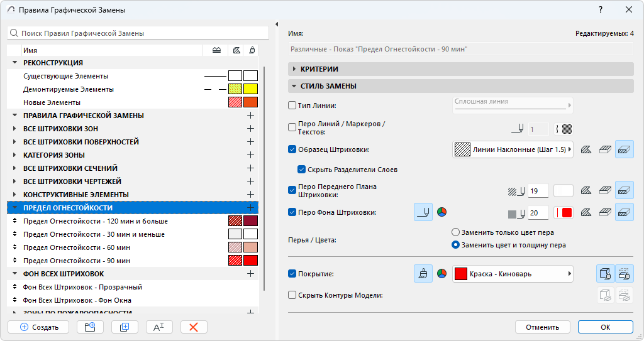644x341 pixels.
Task: Click the new folder icon button
Action: [90, 327]
